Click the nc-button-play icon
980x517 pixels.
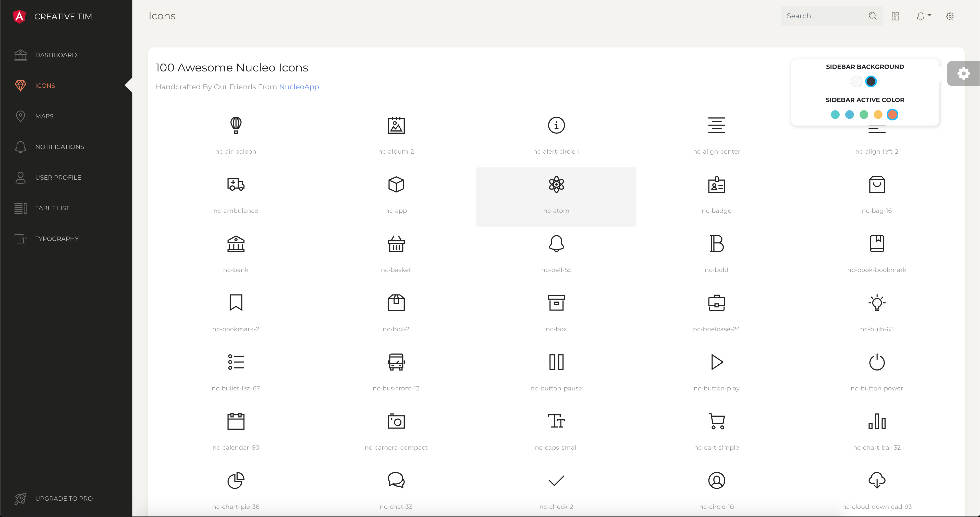coord(716,362)
